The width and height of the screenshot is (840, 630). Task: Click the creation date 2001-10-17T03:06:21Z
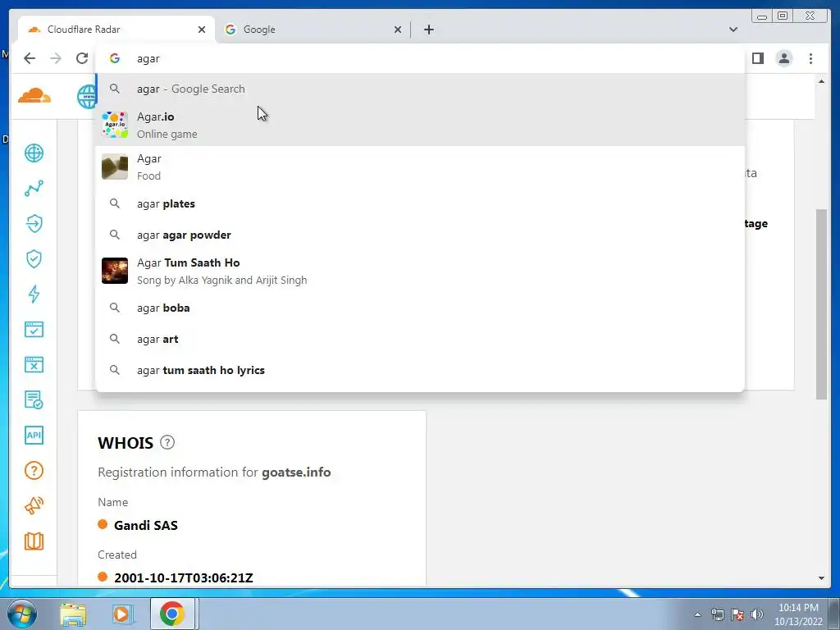[184, 578]
